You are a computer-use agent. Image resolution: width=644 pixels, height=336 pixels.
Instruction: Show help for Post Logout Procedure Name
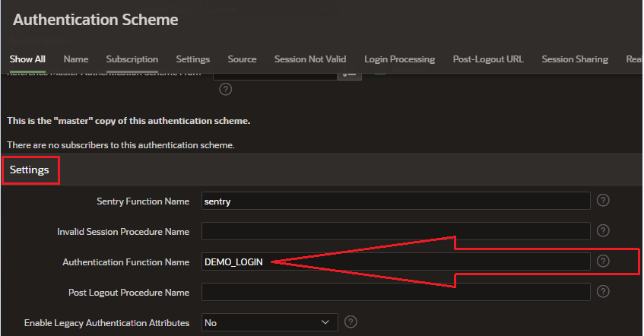pos(603,292)
